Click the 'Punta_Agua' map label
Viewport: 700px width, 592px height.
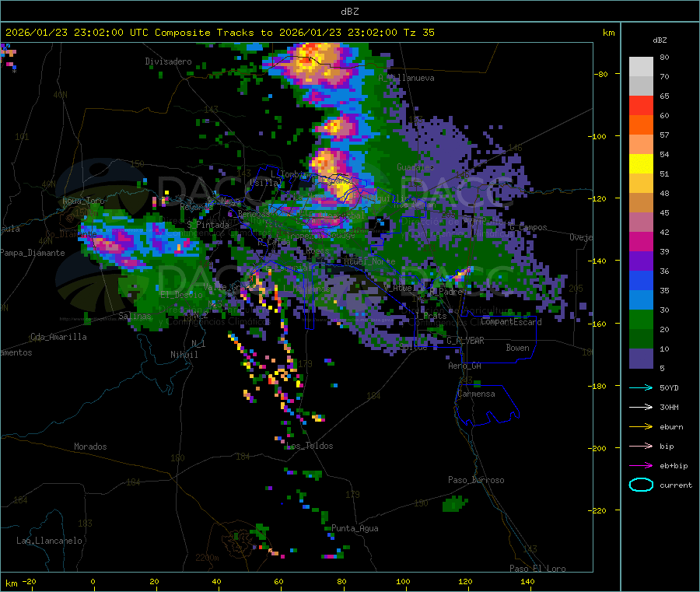pos(355,529)
